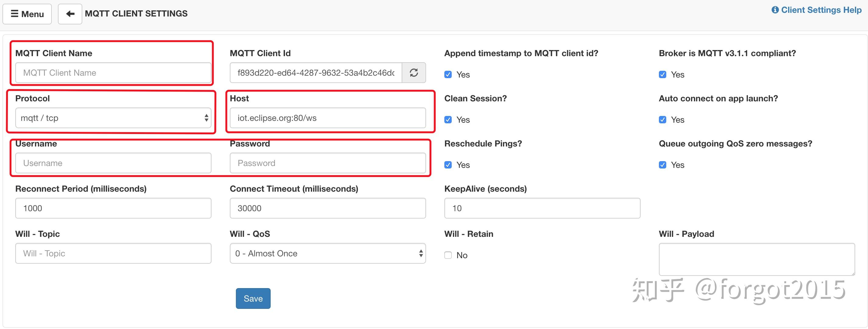Disable Auto connect on app launch
The height and width of the screenshot is (329, 868).
tap(663, 119)
